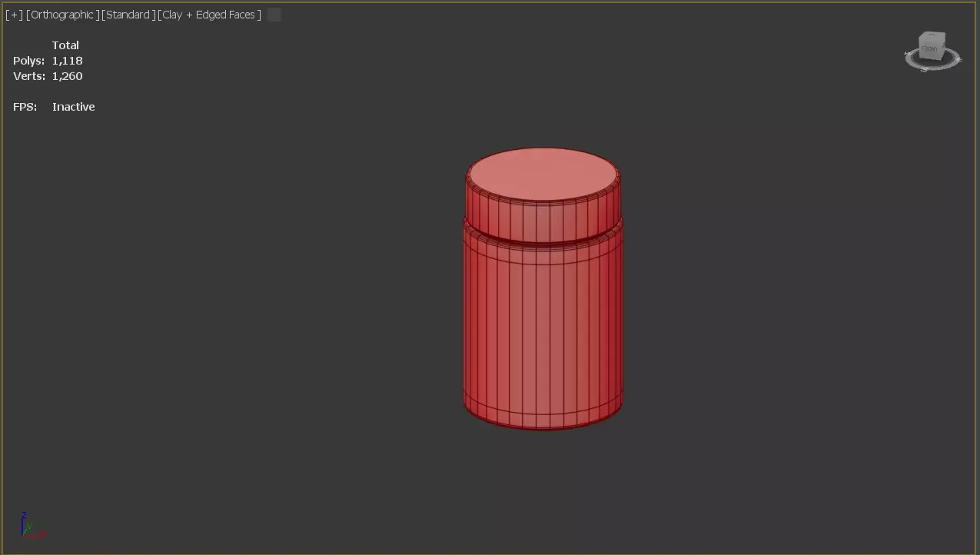Open the Standard visual quality menu

(128, 15)
